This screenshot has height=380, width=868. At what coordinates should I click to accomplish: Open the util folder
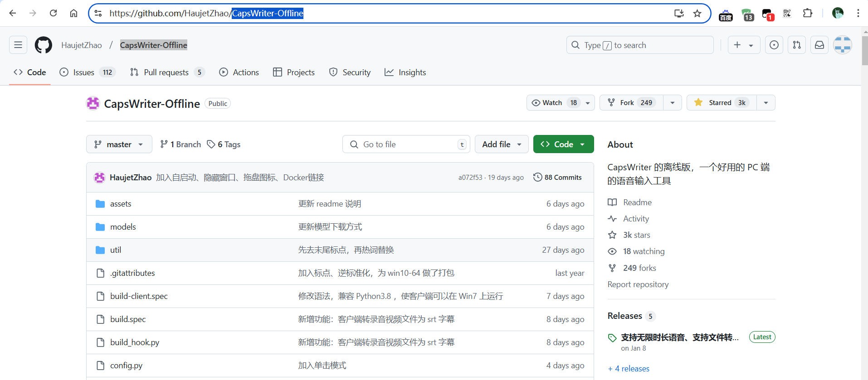pos(116,250)
